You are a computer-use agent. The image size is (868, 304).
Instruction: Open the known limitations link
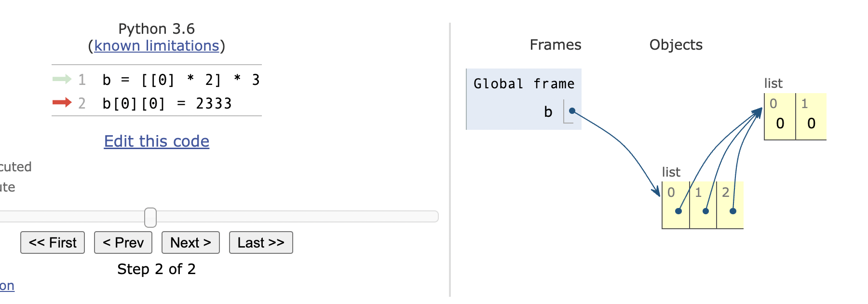point(157,46)
